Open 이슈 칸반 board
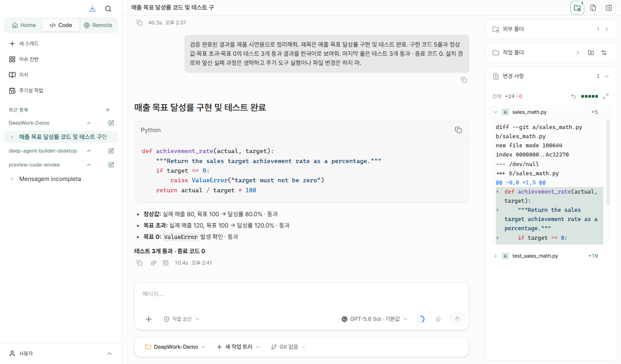 61,59
